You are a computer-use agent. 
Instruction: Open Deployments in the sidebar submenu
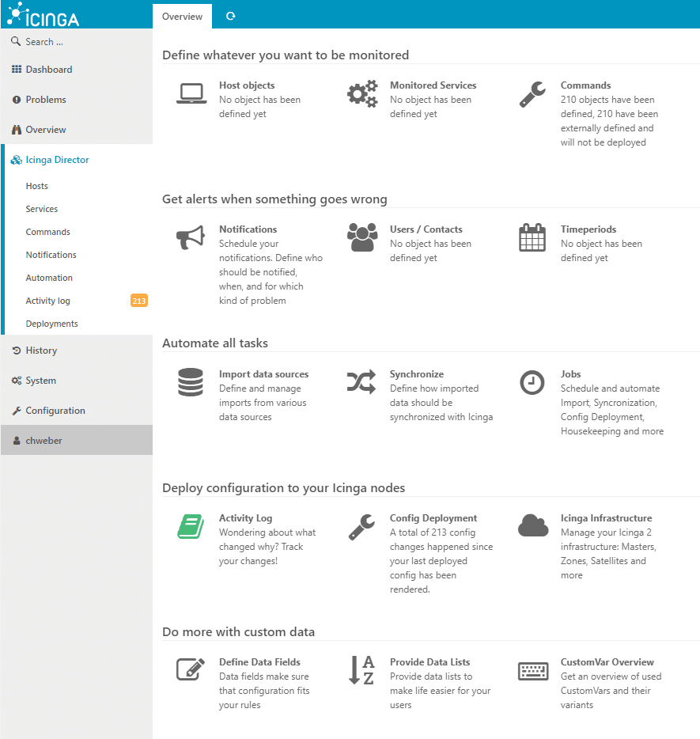tap(52, 324)
